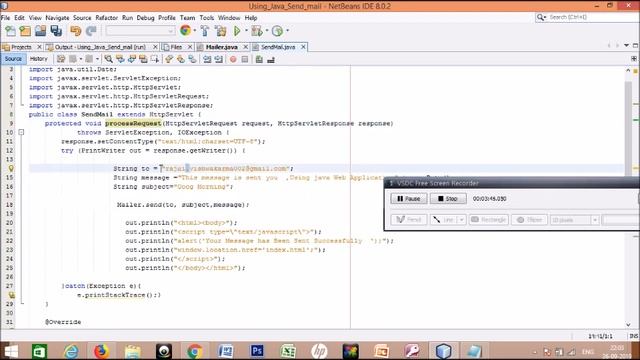
Task: Click the Uncomment toolbar icon in editor
Action: coord(271,60)
